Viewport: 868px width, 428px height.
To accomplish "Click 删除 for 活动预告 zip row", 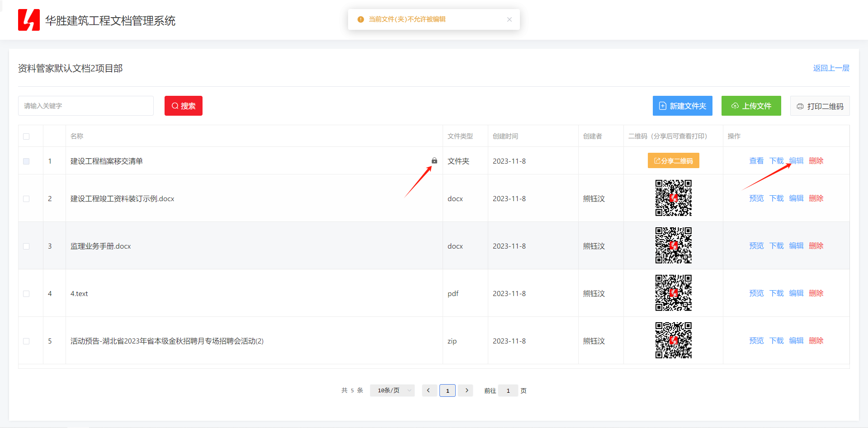I will [x=816, y=341].
